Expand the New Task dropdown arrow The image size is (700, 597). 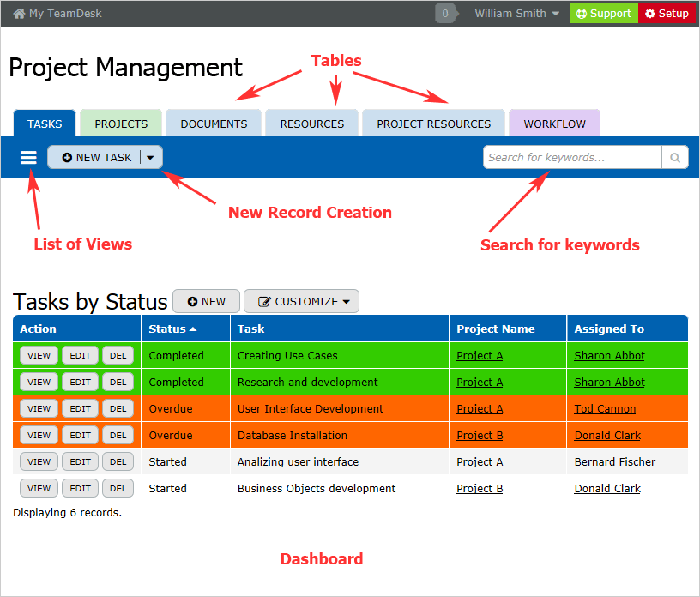151,157
